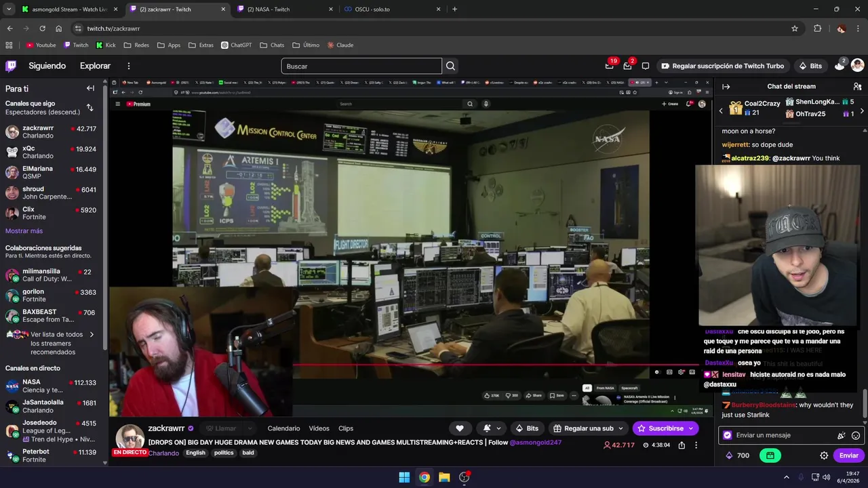The image size is (868, 488).
Task: Click Regalar suscripción de Twitch Turbo
Action: tap(722, 66)
